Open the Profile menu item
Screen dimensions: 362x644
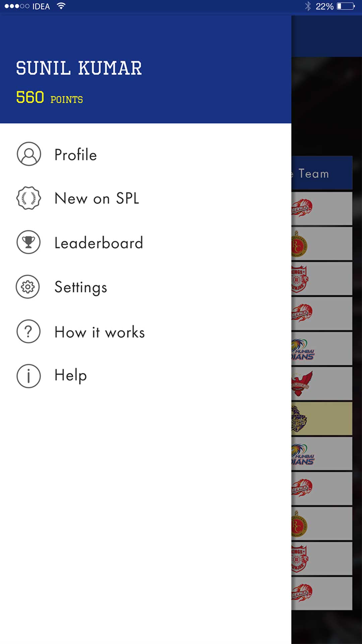(x=76, y=155)
